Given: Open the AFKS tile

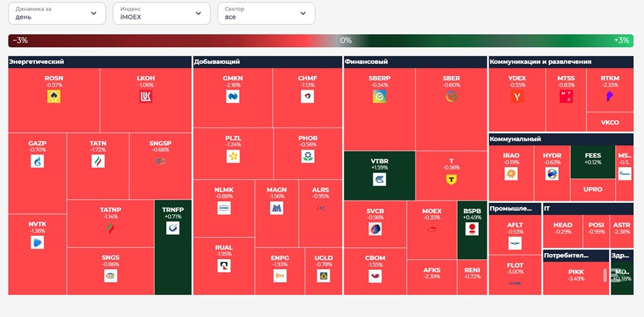Looking at the screenshot, I should 431,277.
